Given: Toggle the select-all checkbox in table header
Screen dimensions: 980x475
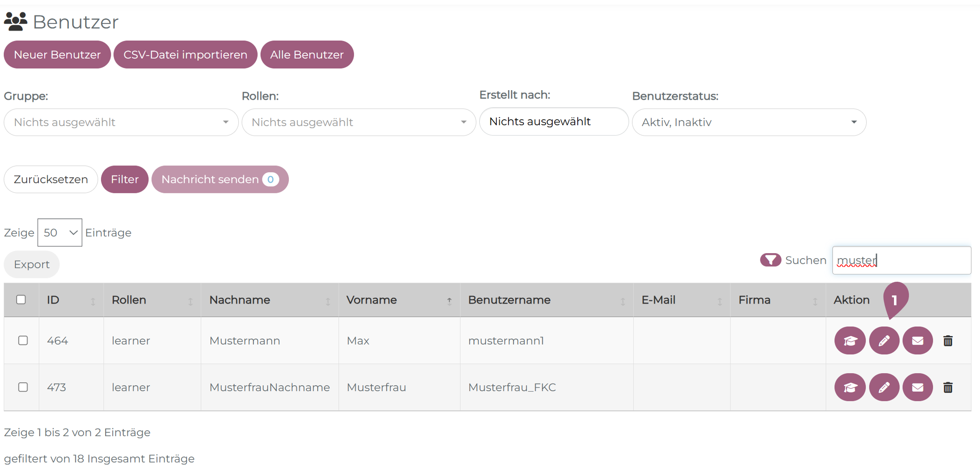Looking at the screenshot, I should [21, 300].
